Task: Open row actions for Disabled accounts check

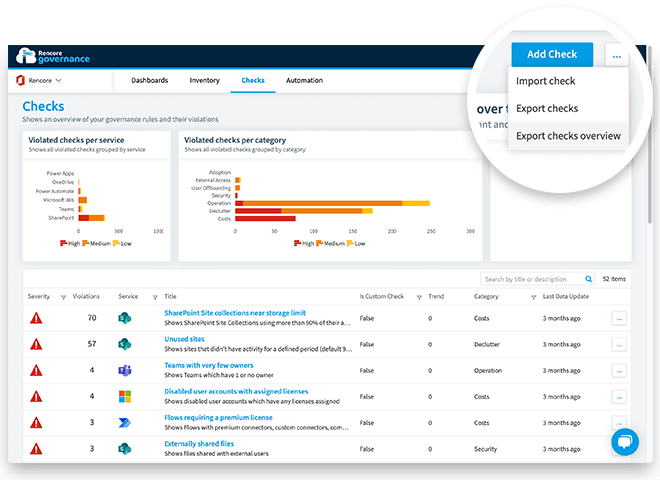Action: [619, 397]
